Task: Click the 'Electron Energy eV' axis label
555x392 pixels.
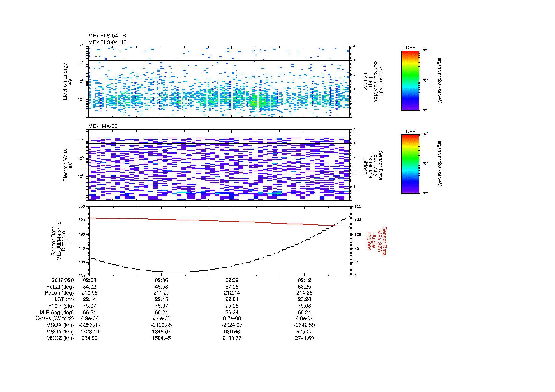Action: coord(67,82)
